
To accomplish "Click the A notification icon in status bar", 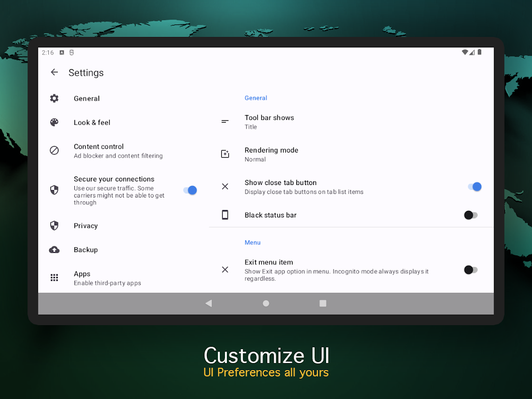I will [x=62, y=52].
